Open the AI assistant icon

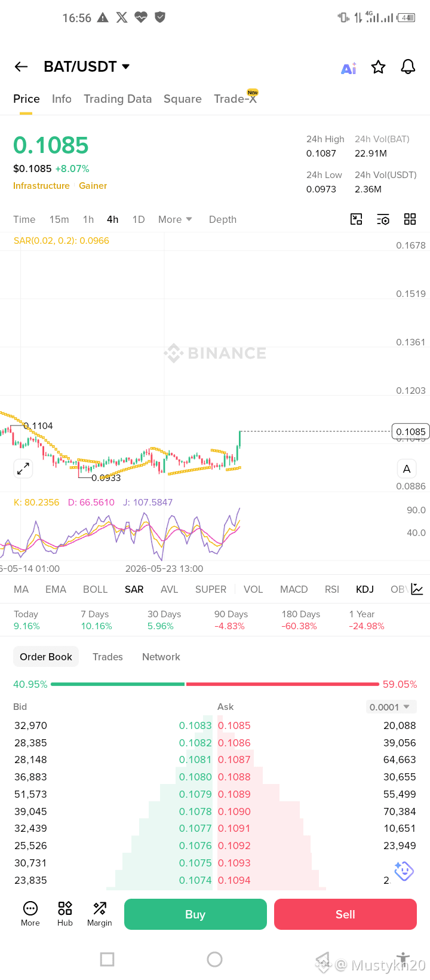tap(349, 68)
